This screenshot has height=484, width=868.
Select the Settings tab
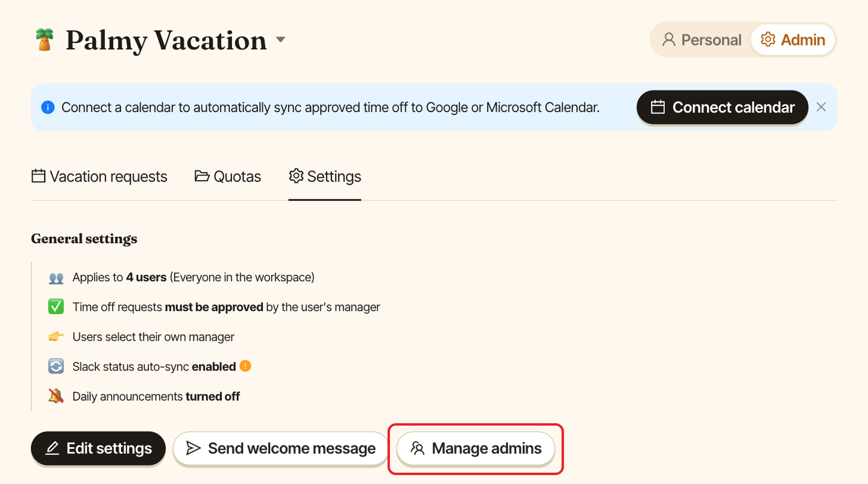[325, 177]
